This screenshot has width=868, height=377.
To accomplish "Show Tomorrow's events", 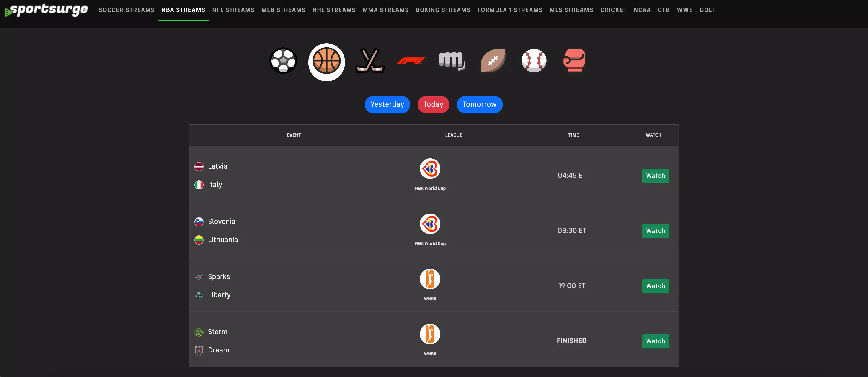I will [x=479, y=104].
